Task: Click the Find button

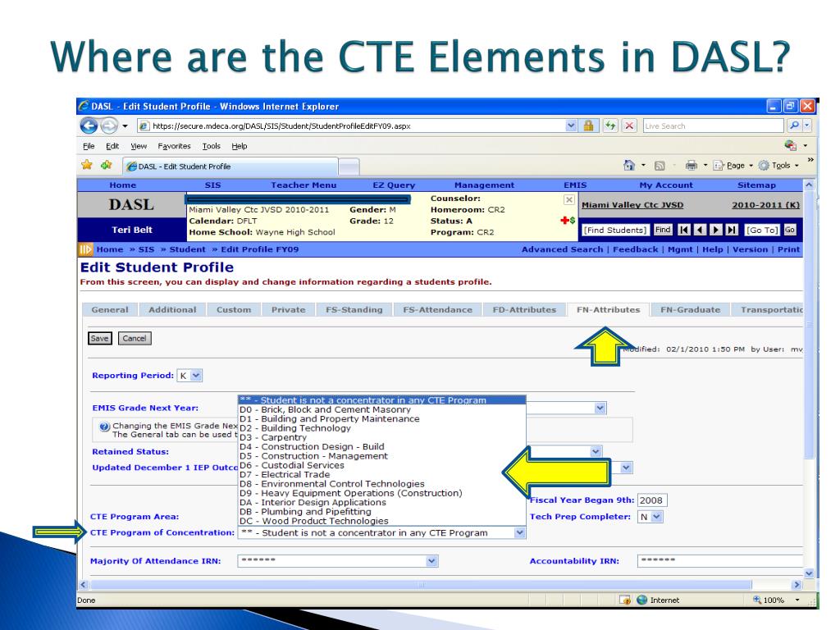Action: [x=663, y=230]
